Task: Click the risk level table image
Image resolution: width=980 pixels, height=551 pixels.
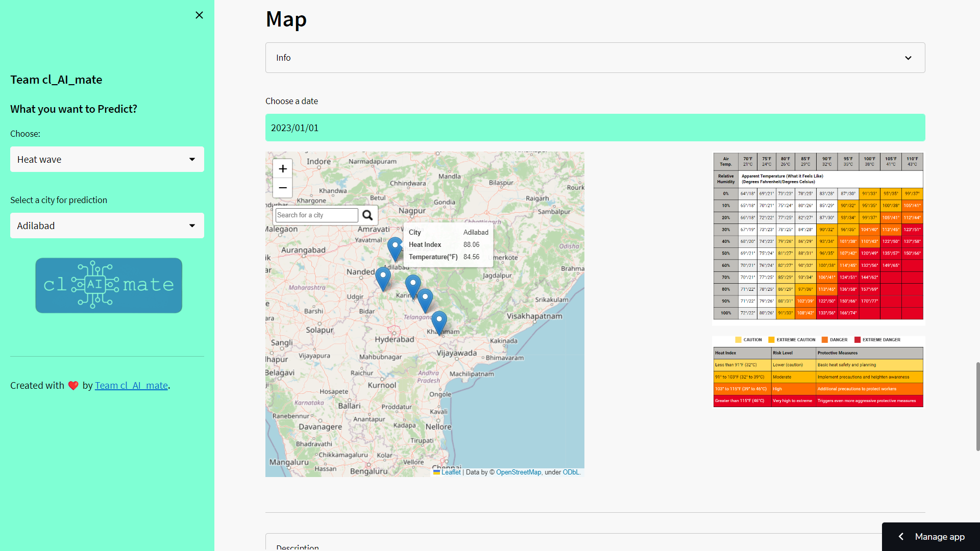Action: (818, 371)
